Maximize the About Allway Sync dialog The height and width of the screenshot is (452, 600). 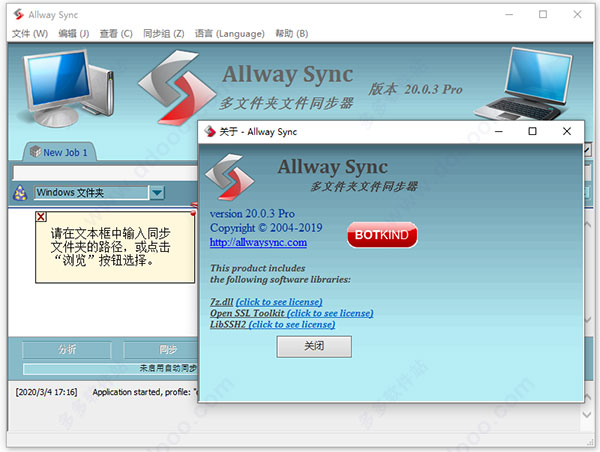532,131
